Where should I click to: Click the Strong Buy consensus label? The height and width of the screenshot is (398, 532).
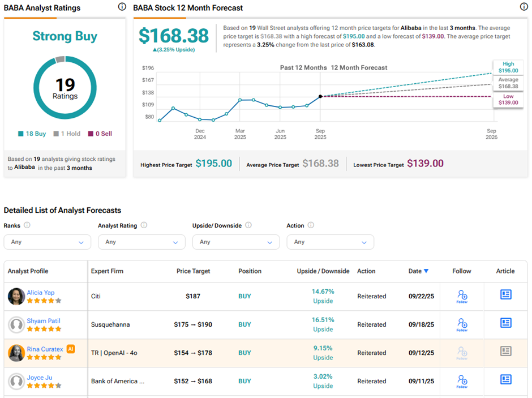[65, 36]
